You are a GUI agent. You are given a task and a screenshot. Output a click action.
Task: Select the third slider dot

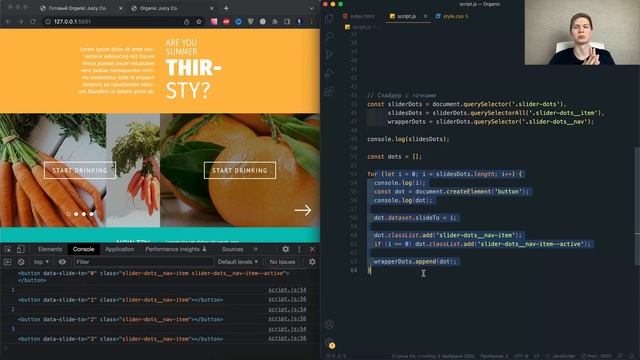point(84,214)
